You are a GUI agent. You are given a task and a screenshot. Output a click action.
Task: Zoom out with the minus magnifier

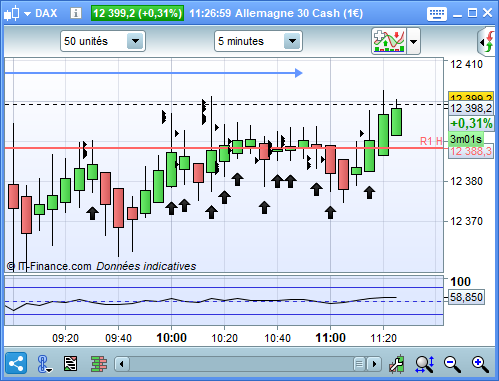click(x=453, y=364)
